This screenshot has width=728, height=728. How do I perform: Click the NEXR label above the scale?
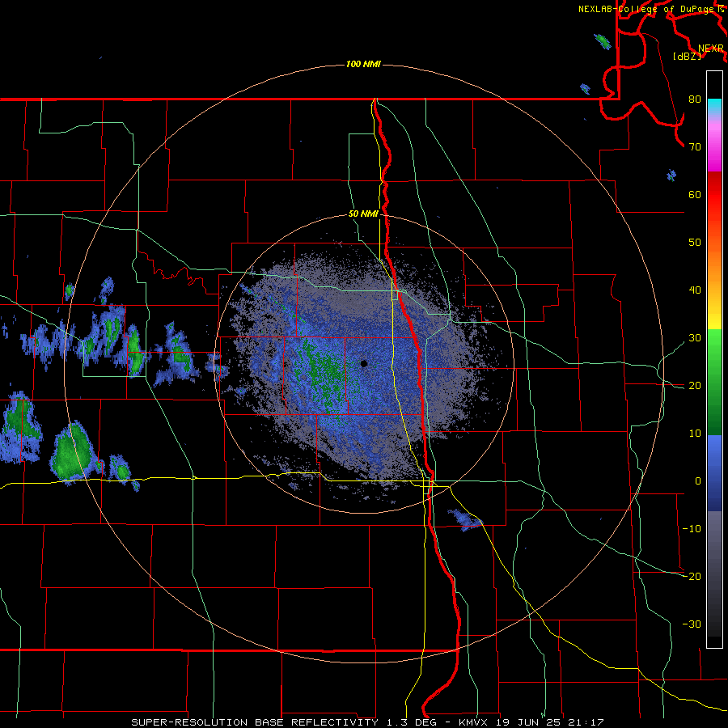(x=711, y=49)
